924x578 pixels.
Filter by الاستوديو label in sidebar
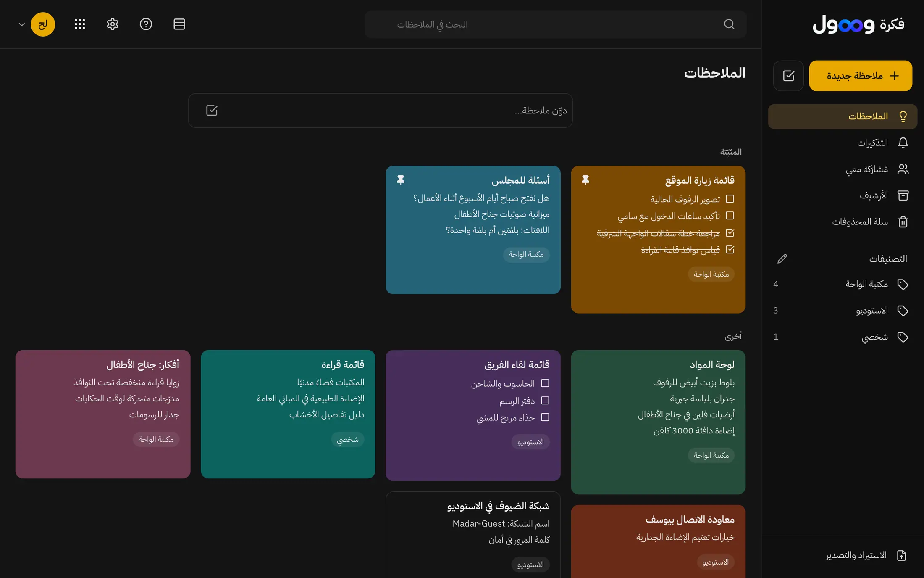(x=843, y=311)
